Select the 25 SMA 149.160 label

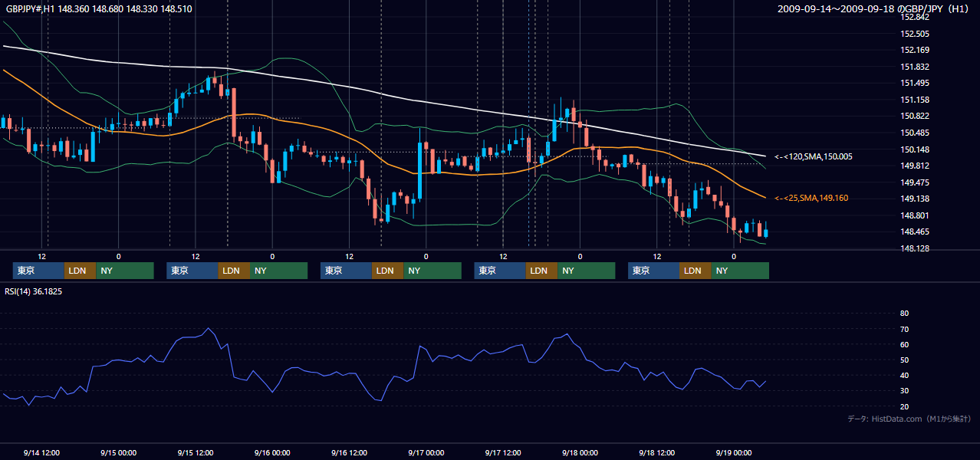pos(811,198)
